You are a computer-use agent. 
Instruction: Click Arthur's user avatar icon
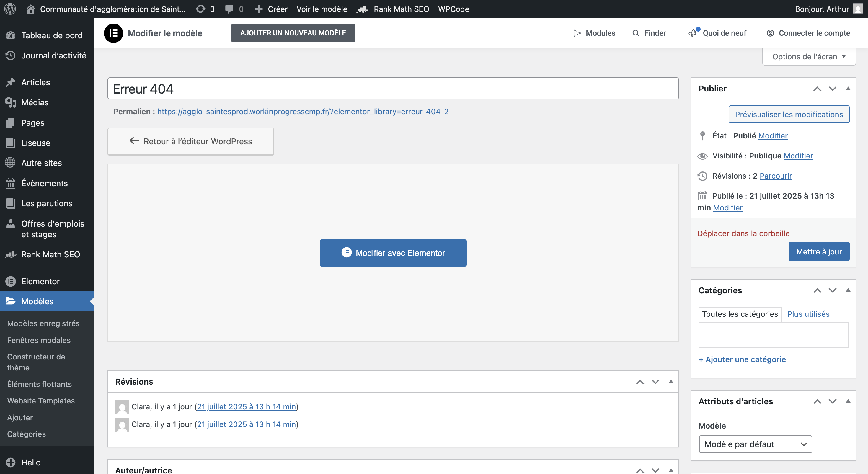point(858,9)
